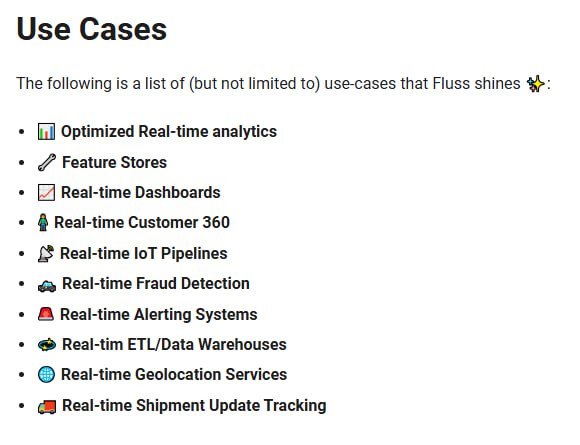Click the Real-time IoT Pipelines text

pyautogui.click(x=144, y=254)
